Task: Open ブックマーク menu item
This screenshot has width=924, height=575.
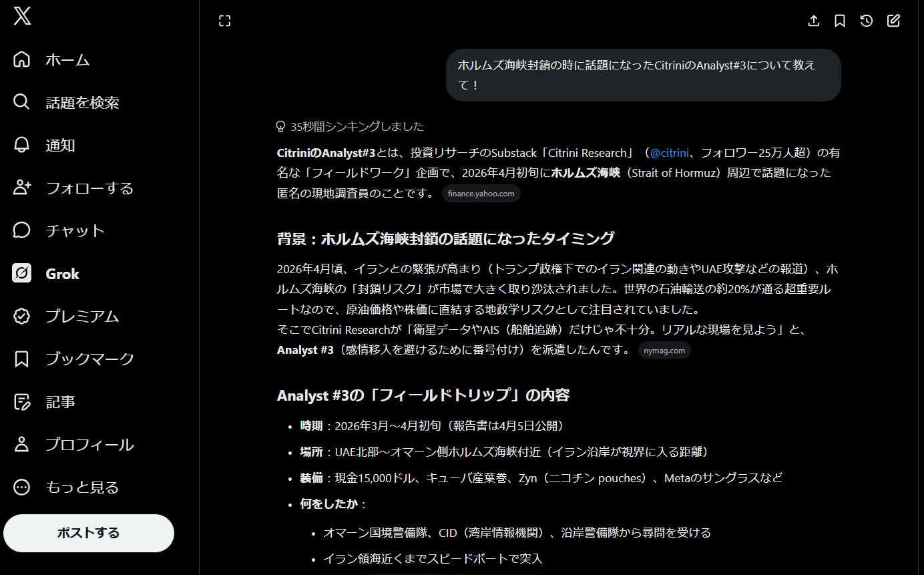Action: (89, 359)
